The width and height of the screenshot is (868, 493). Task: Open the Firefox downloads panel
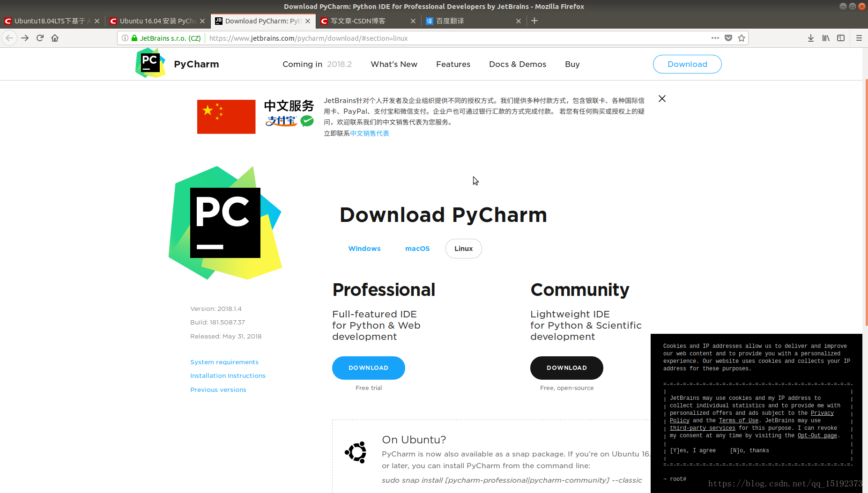[811, 38]
